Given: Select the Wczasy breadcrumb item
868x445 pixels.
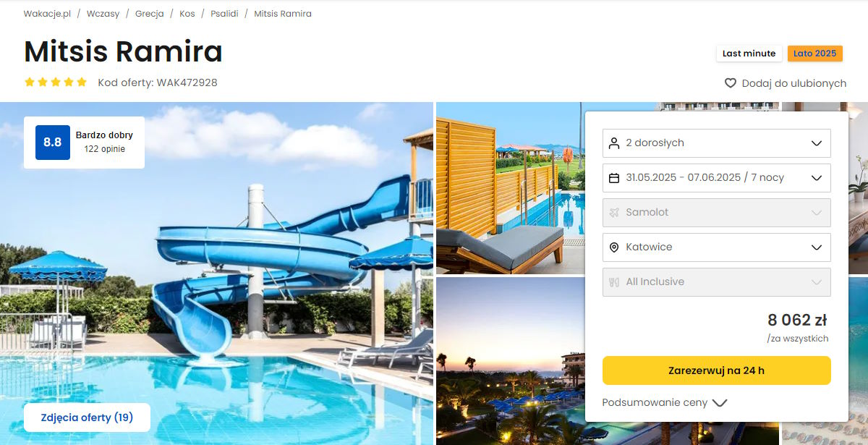Looking at the screenshot, I should click(103, 14).
